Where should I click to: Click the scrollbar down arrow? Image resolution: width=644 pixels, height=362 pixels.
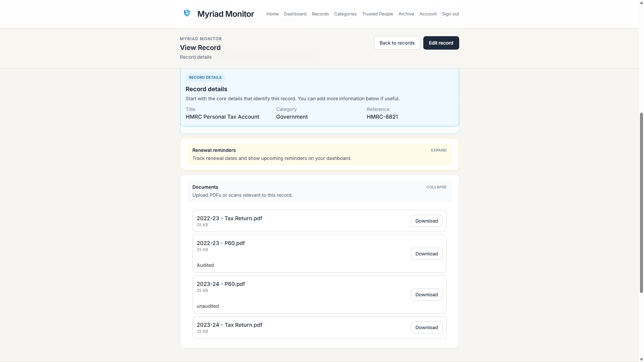(641, 359)
